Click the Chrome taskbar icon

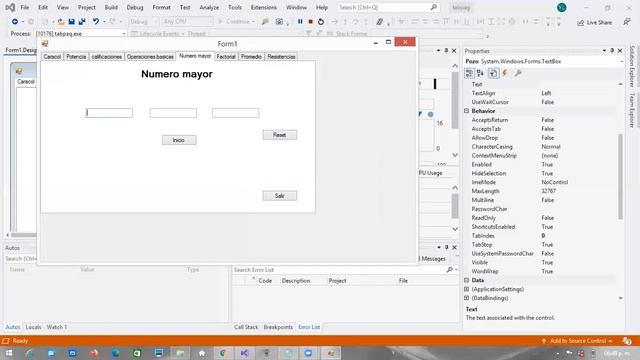click(x=223, y=353)
